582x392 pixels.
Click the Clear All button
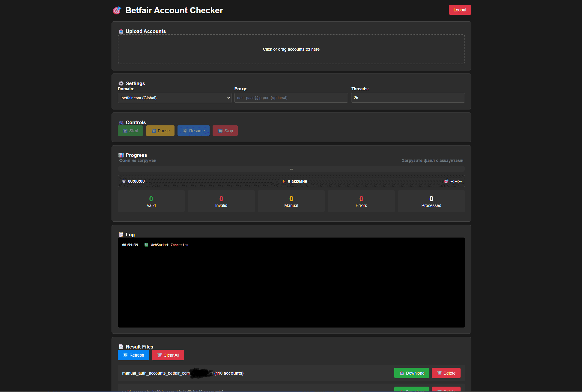tap(168, 355)
